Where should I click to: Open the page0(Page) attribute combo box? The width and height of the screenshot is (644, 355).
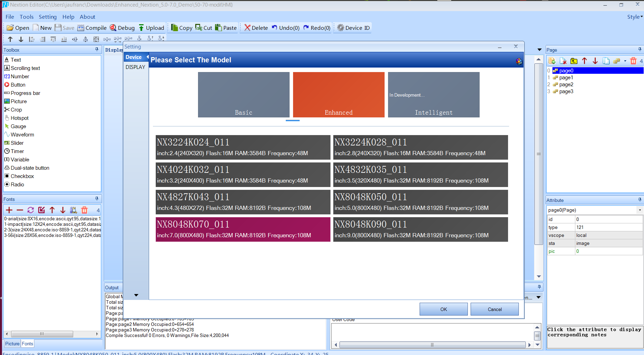594,210
